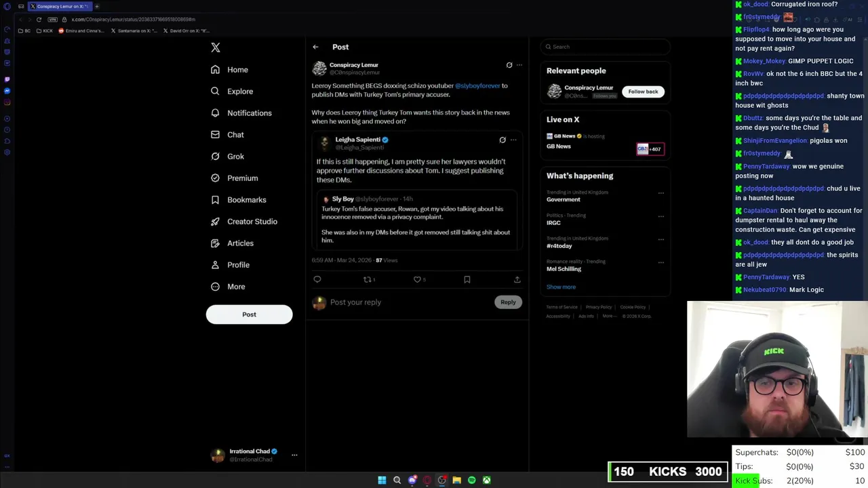Bookmark the post with the bookmark icon
The height and width of the screenshot is (488, 868).
point(467,279)
